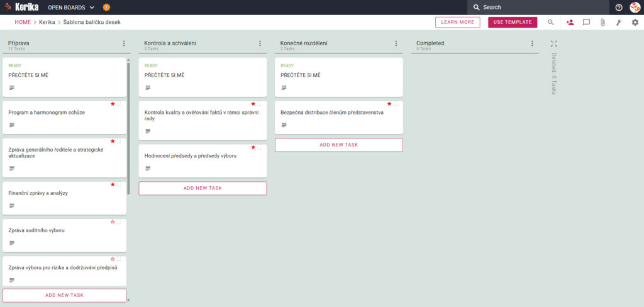Toggle star on Bezpečná distribuce card
The image size is (644, 307).
click(389, 104)
